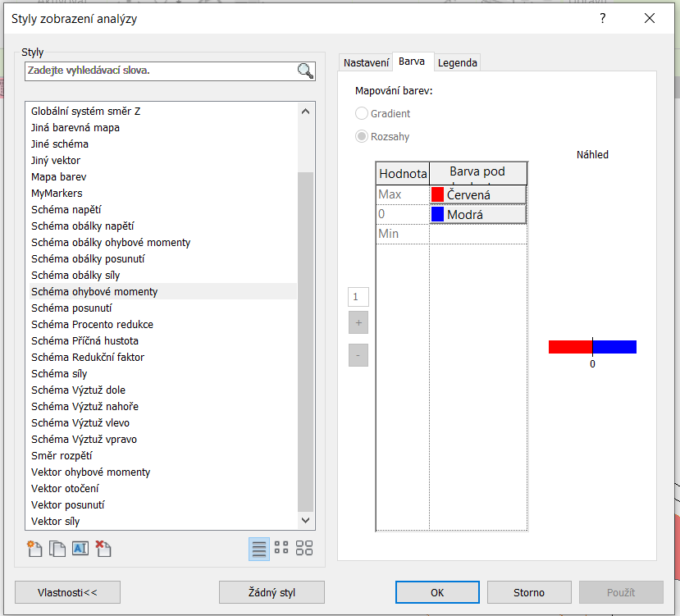Click the delete style icon
680x616 pixels.
click(103, 550)
